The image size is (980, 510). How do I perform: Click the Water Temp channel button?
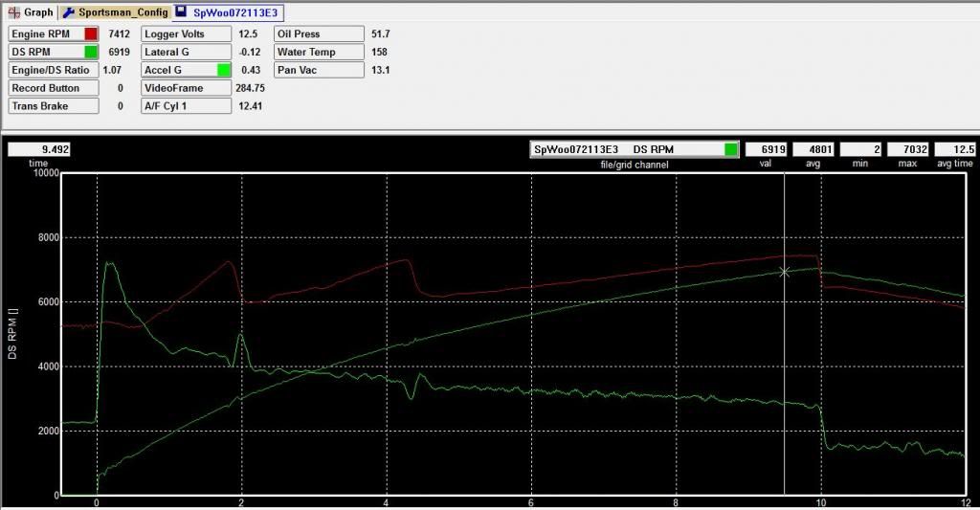pyautogui.click(x=319, y=52)
